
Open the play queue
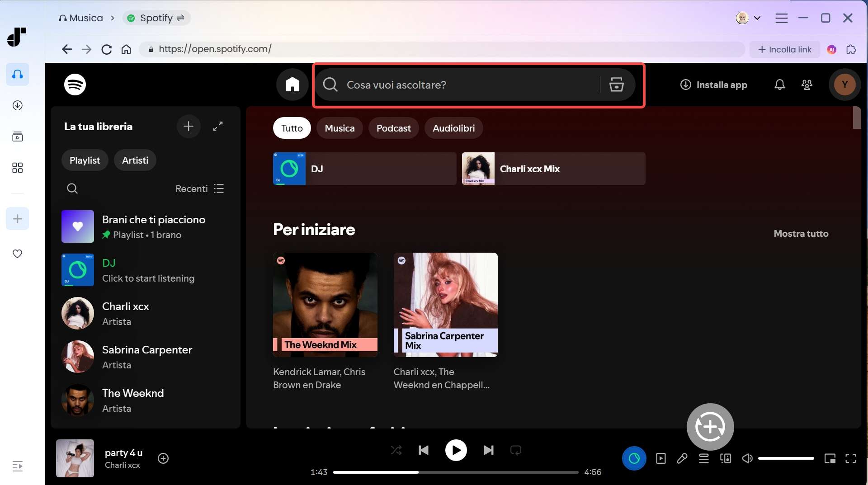tap(703, 458)
